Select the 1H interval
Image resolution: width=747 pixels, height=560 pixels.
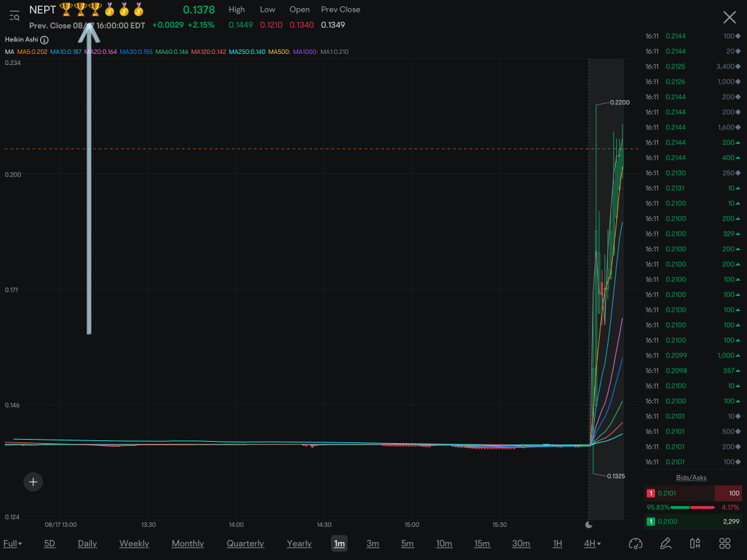tap(557, 543)
